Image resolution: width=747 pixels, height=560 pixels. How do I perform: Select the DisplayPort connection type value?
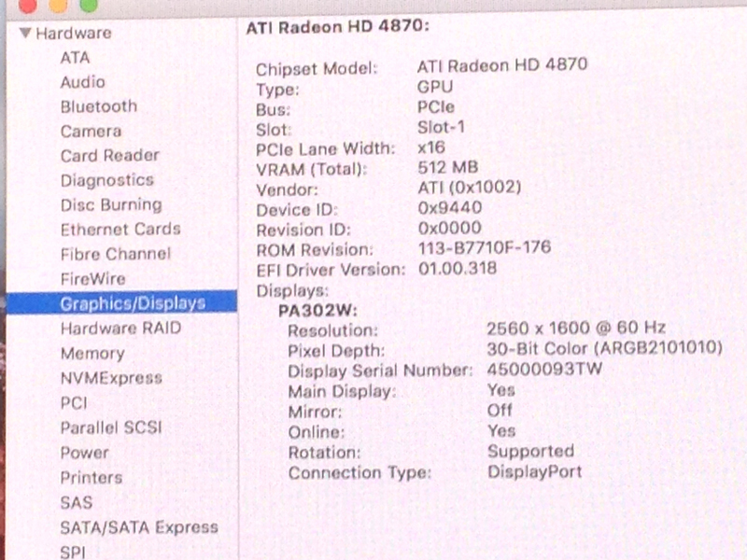[535, 471]
